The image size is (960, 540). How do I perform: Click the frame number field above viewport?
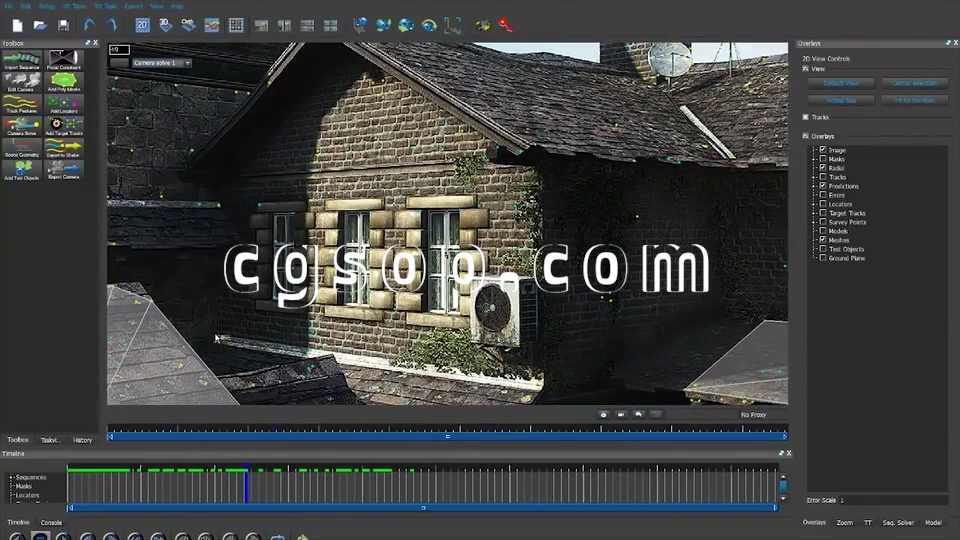pyautogui.click(x=119, y=50)
